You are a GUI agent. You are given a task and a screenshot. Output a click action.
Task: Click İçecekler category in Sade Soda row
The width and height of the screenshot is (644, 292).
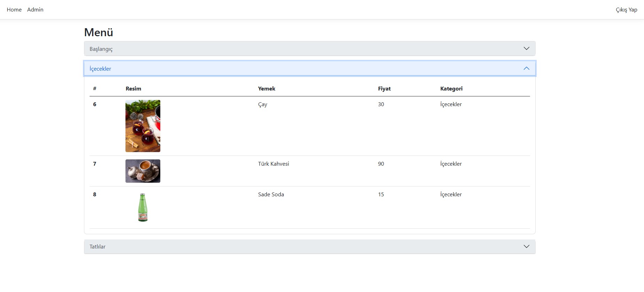451,195
